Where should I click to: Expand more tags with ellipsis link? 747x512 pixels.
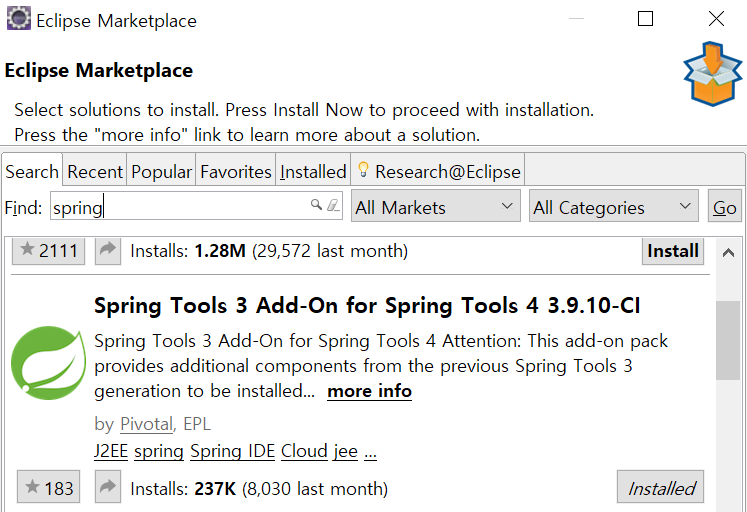click(x=370, y=452)
